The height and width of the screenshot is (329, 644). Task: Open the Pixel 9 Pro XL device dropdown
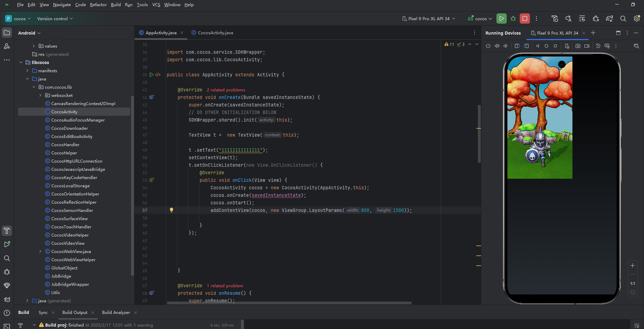(x=429, y=18)
